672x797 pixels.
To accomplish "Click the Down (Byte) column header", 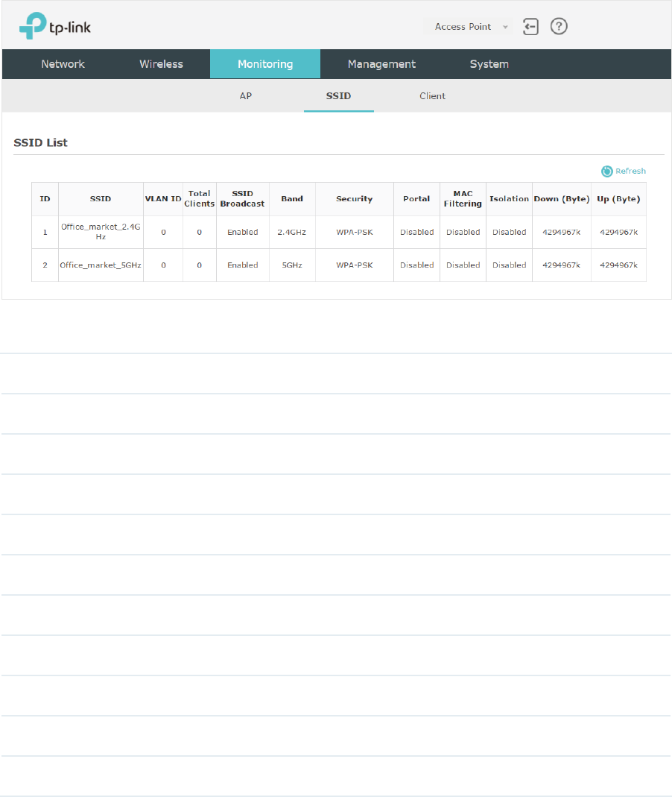I will click(562, 199).
